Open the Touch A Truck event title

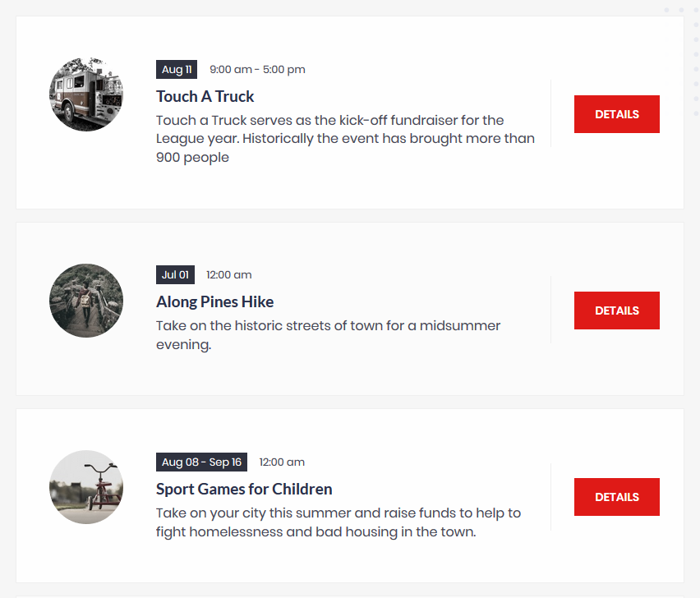point(205,96)
